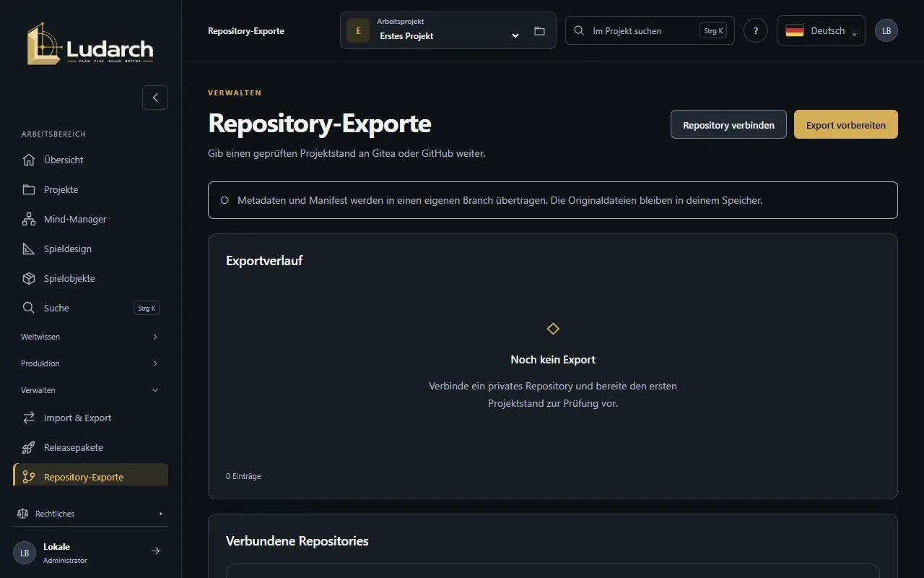The height and width of the screenshot is (578, 924).
Task: Click the German flag icon
Action: coord(795,30)
